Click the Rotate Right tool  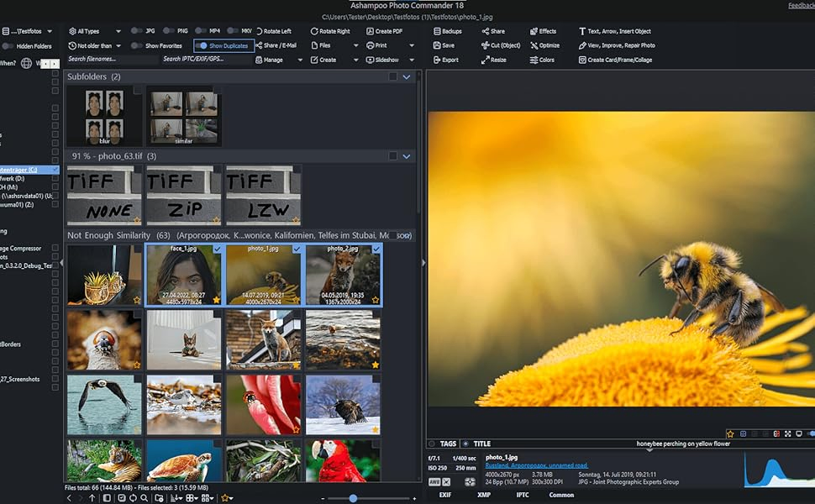click(334, 31)
